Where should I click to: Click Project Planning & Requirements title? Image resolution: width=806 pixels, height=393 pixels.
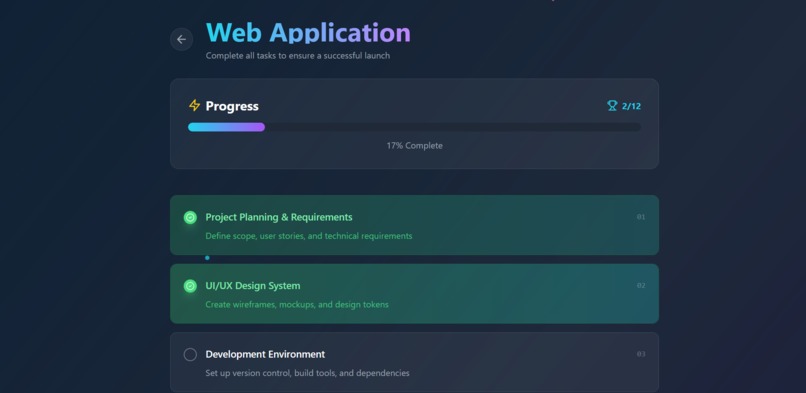279,217
